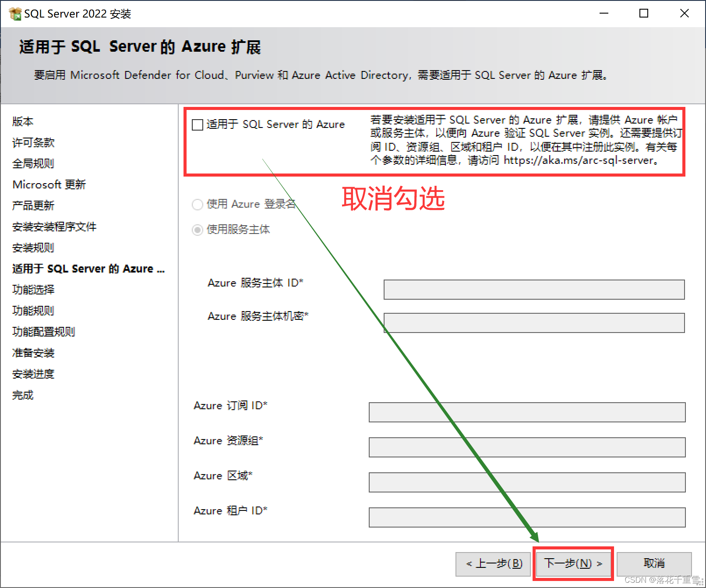Click the Azure 资源组 input field
The height and width of the screenshot is (588, 706).
click(x=527, y=447)
